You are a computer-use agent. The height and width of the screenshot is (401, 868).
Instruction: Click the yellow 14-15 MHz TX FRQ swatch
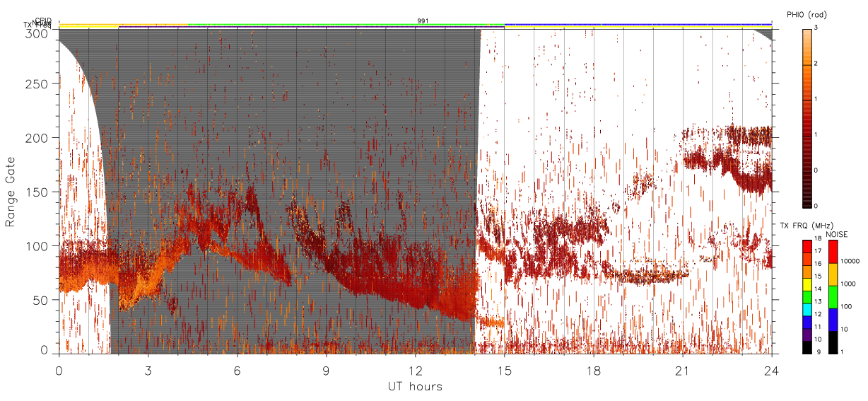pos(806,284)
